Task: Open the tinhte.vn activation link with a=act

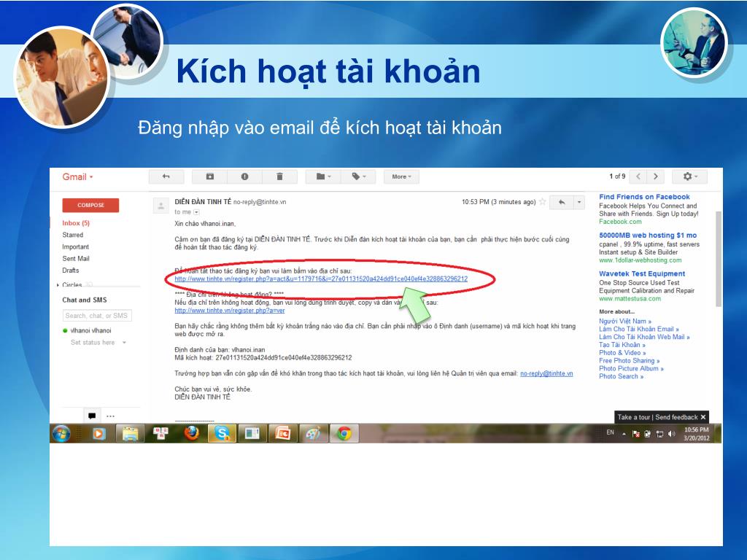Action: click(x=321, y=279)
